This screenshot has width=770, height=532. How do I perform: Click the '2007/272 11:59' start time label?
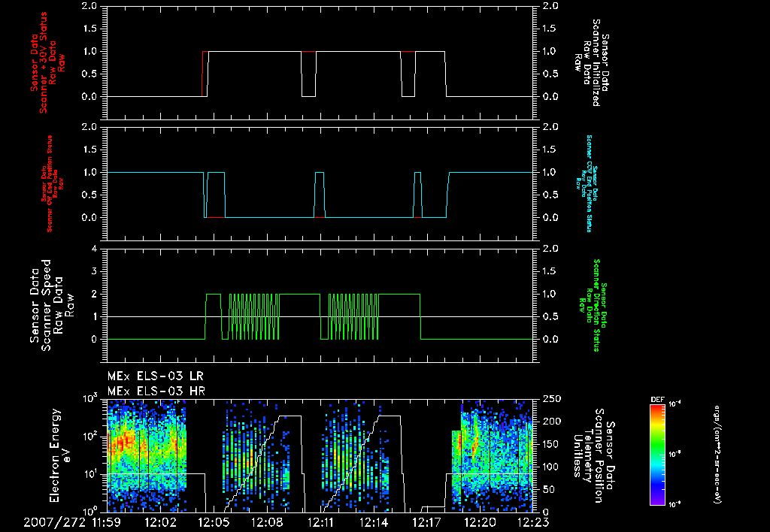[71, 522]
